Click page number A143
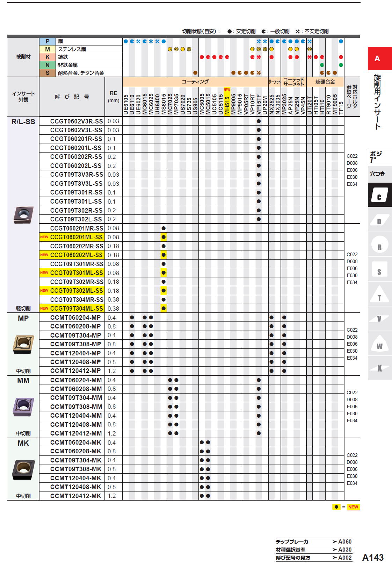The height and width of the screenshot is (566, 392). [x=373, y=557]
